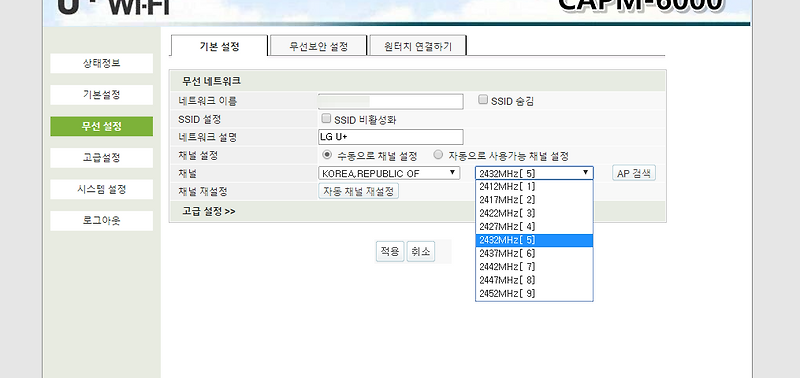Click the 적용 apply button

[390, 251]
